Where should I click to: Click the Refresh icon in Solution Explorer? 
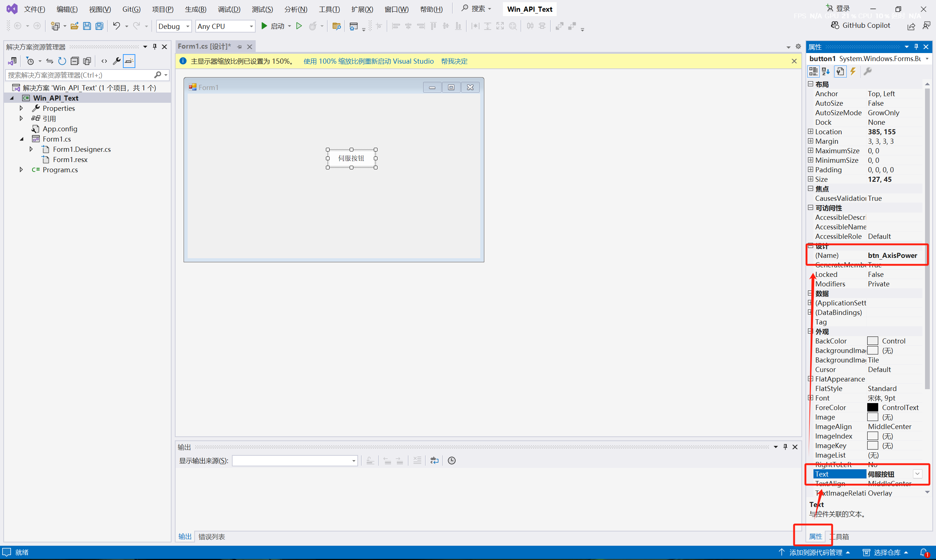(x=62, y=61)
